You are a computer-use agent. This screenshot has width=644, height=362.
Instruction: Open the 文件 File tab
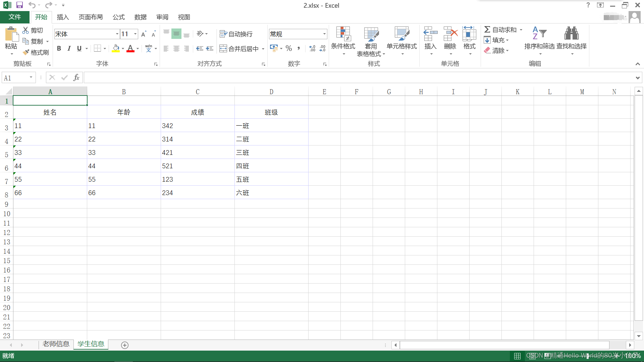click(15, 17)
